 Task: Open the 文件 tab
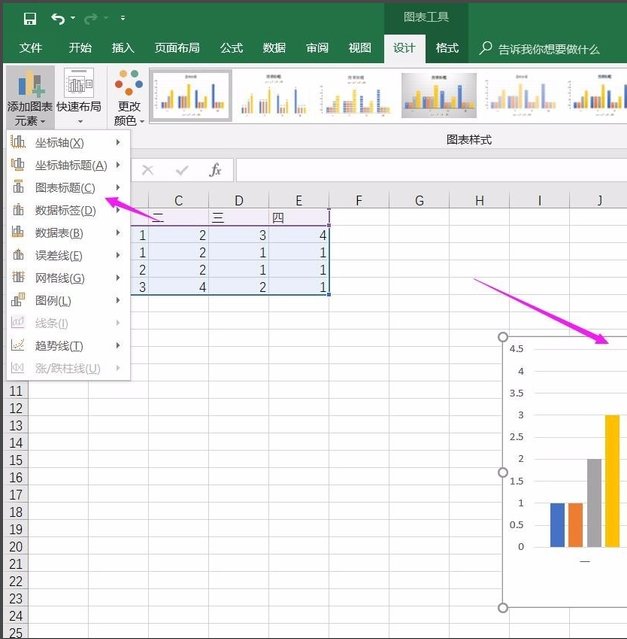point(31,48)
